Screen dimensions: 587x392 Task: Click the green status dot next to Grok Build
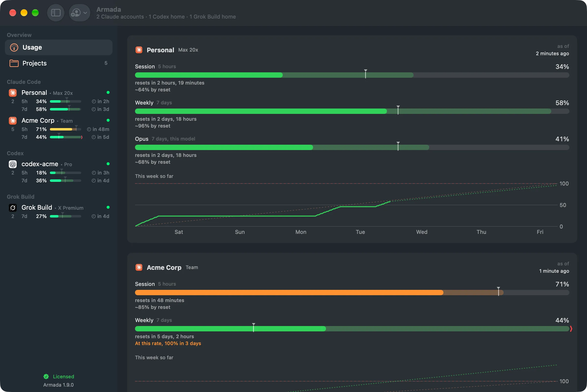[108, 207]
